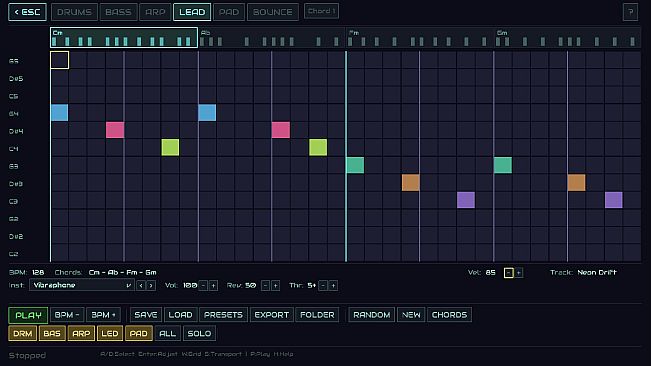Increase instrument volume with plus button

(213, 285)
